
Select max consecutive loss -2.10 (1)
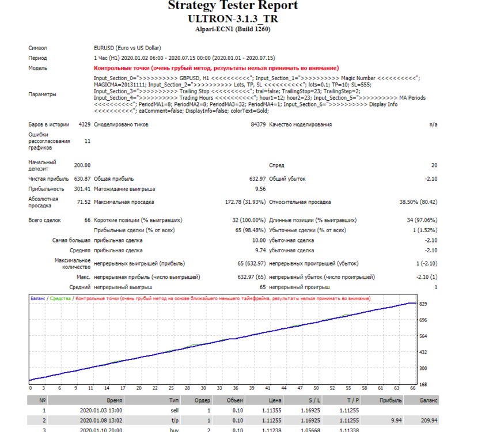[427, 277]
